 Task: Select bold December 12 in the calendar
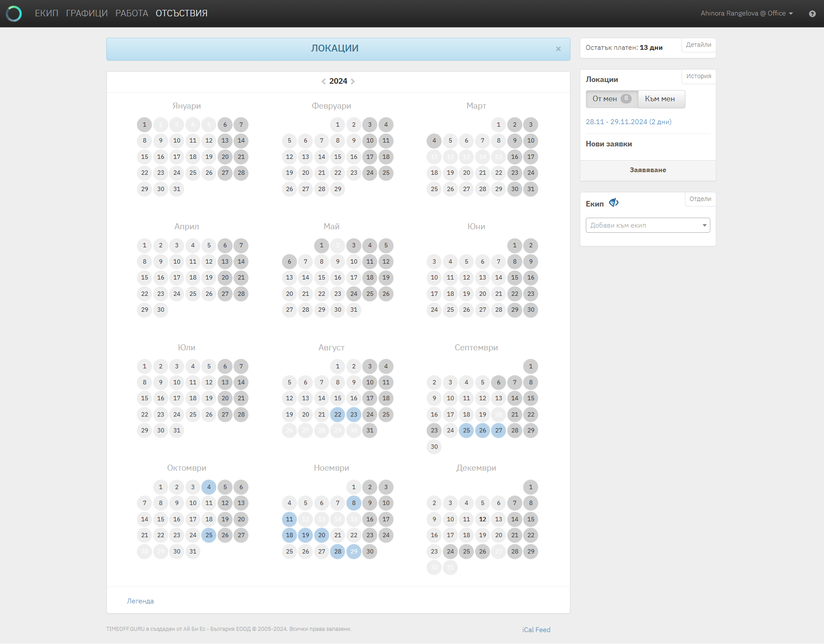coord(482,519)
